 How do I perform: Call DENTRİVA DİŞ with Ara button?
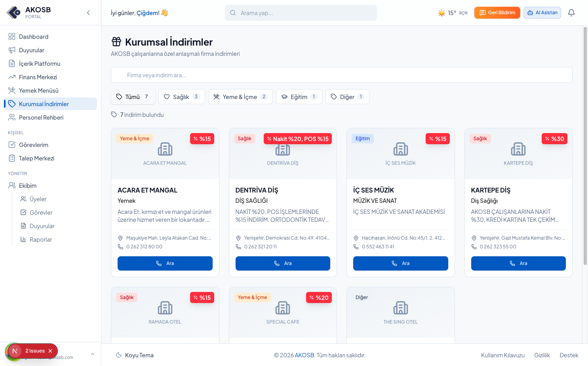click(x=283, y=263)
